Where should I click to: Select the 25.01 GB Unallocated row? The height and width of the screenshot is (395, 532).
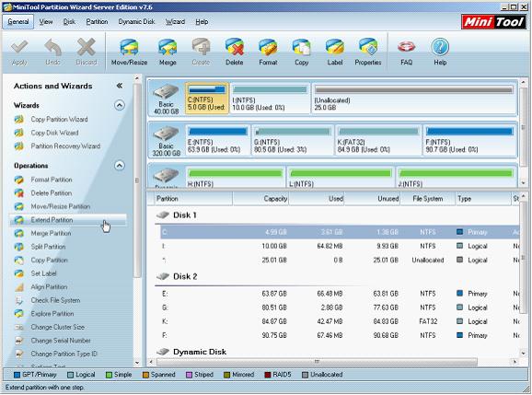pos(340,260)
